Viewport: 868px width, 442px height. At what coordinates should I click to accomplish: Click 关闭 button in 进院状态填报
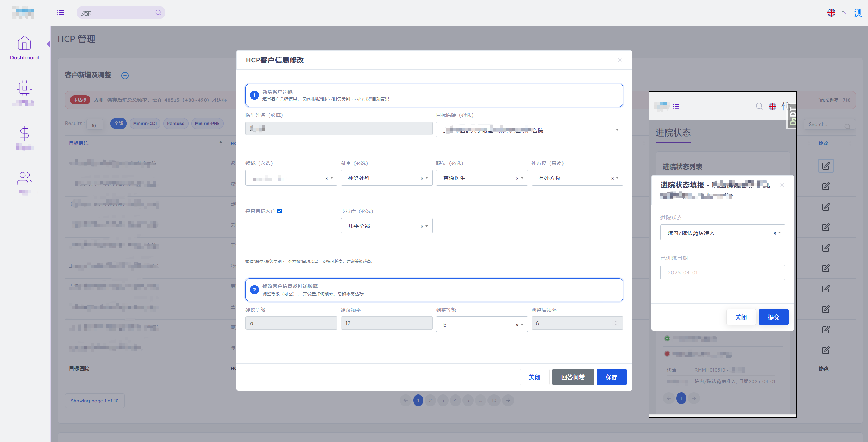741,317
